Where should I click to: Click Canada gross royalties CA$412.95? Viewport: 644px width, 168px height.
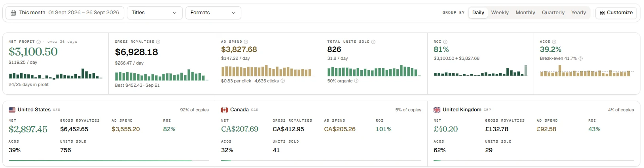point(288,129)
